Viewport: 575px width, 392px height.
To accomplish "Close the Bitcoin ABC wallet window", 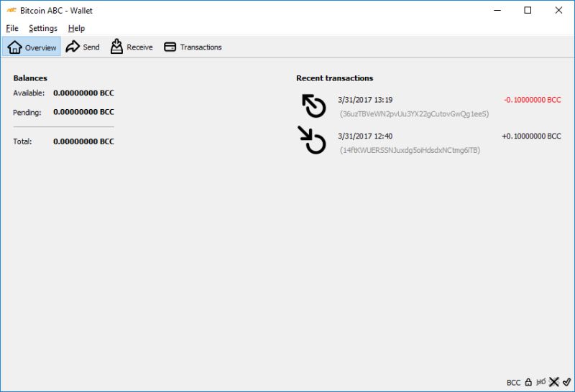I will [558, 10].
